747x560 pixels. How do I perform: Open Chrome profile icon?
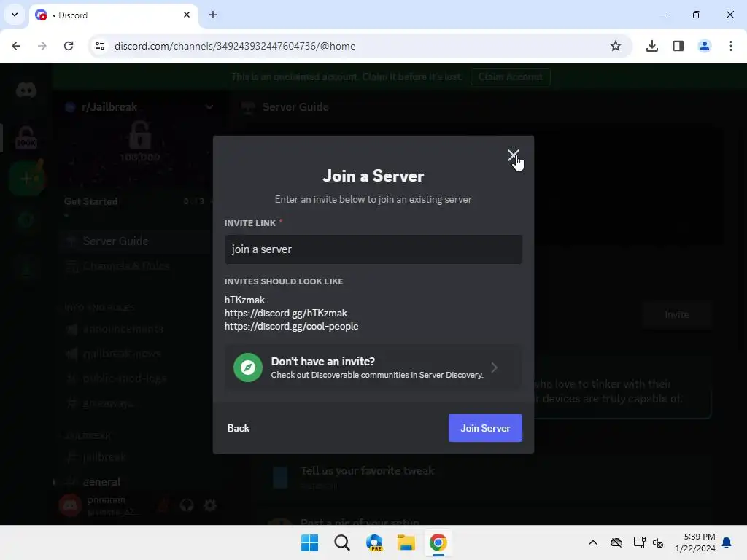705,46
